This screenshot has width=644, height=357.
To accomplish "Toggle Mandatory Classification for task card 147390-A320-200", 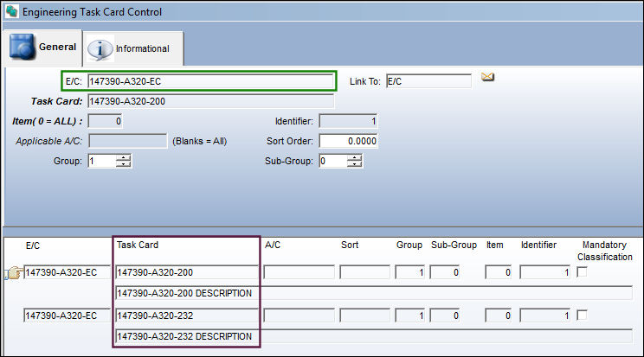I will (x=582, y=272).
